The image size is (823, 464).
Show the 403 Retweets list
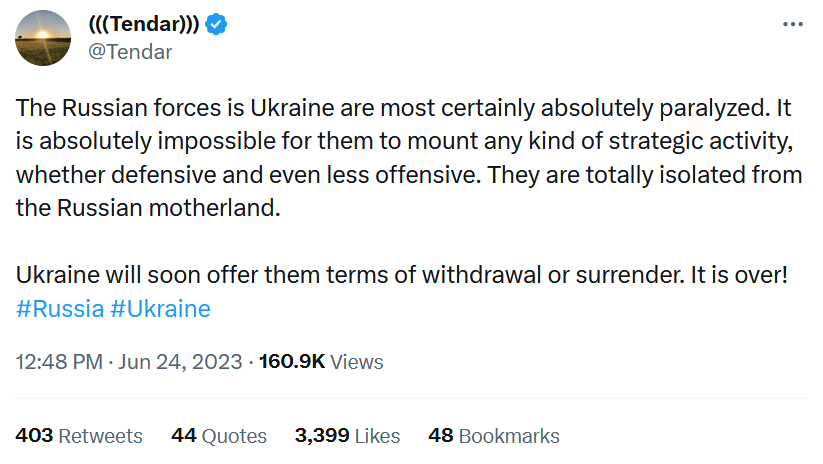tap(79, 436)
